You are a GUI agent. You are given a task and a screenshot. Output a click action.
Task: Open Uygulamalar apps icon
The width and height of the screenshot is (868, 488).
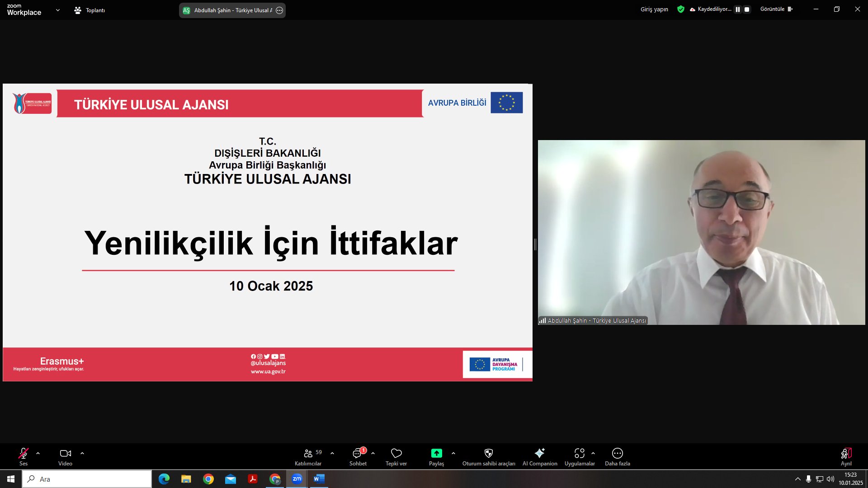point(579,453)
